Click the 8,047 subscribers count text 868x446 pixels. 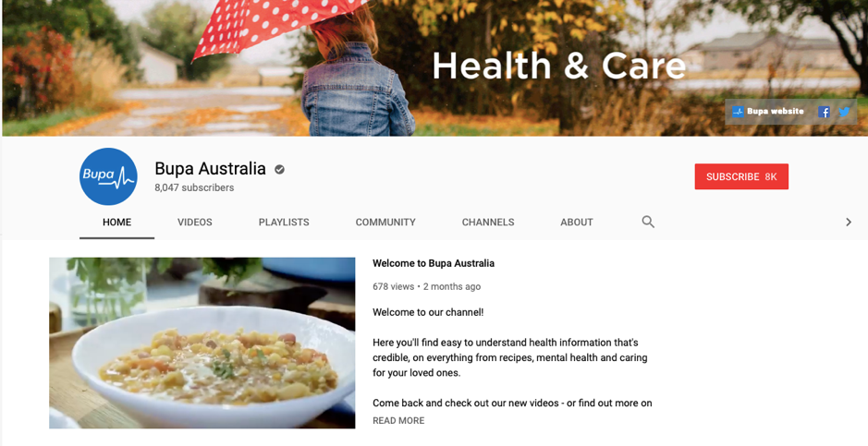194,187
